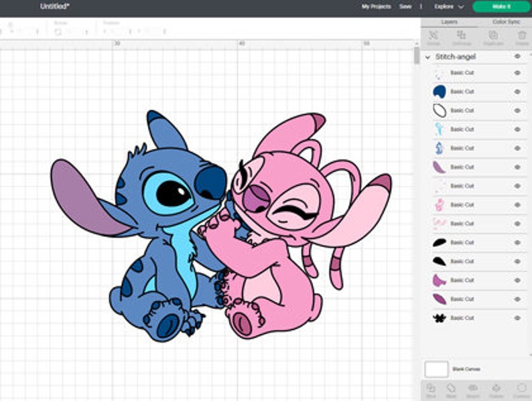Select the purple ear layer thumbnail

(440, 167)
